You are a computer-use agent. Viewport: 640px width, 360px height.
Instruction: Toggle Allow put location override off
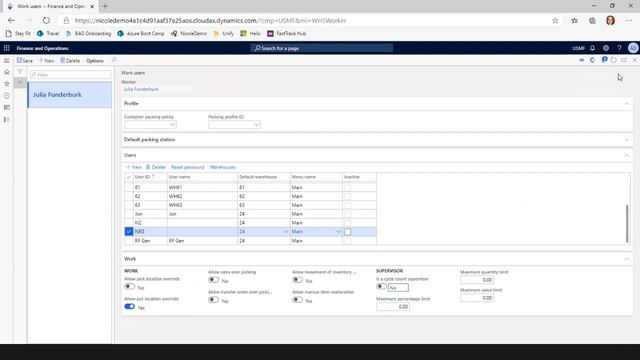pyautogui.click(x=129, y=307)
